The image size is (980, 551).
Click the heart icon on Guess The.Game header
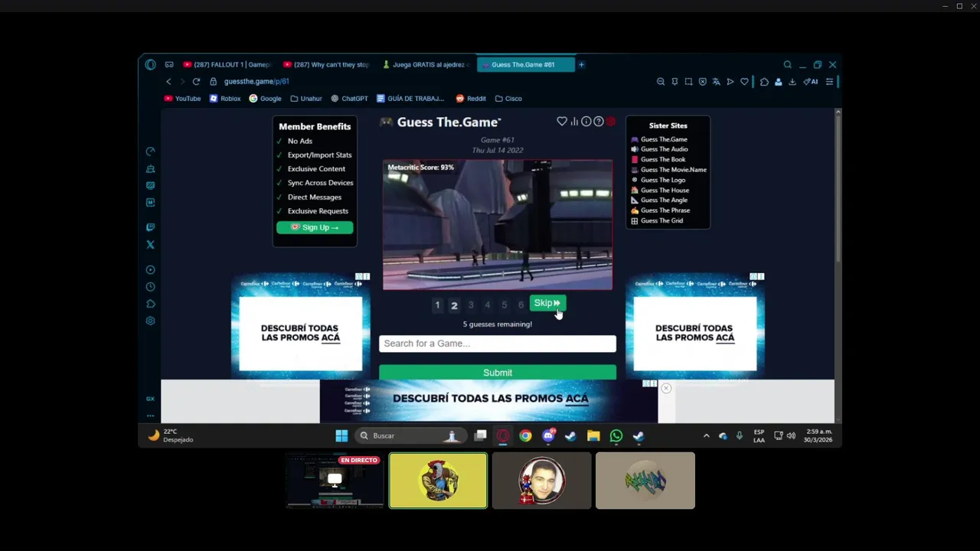click(x=562, y=122)
